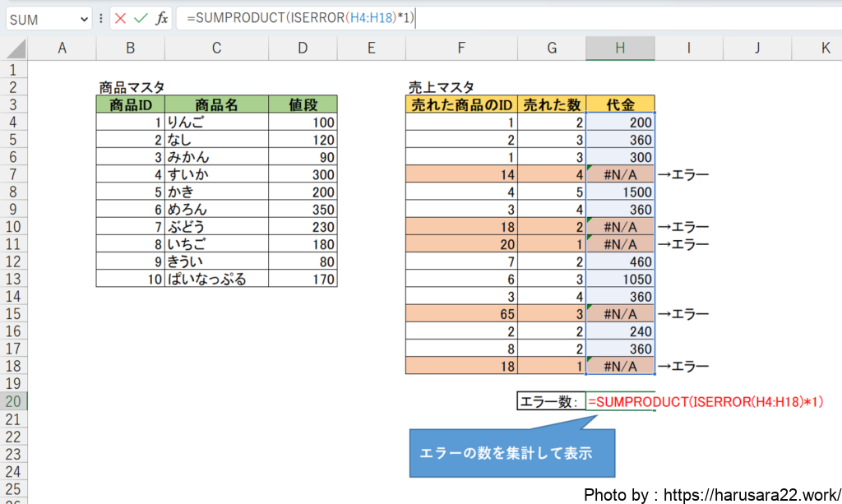The width and height of the screenshot is (842, 504).
Task: Click the Cancel (X) icon in formula bar
Action: click(121, 18)
